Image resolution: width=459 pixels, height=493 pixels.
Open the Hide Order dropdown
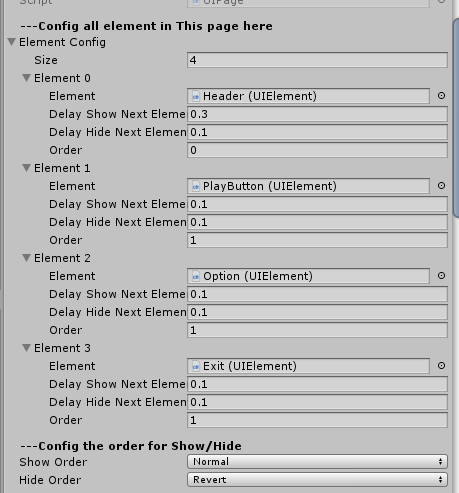pyautogui.click(x=317, y=480)
